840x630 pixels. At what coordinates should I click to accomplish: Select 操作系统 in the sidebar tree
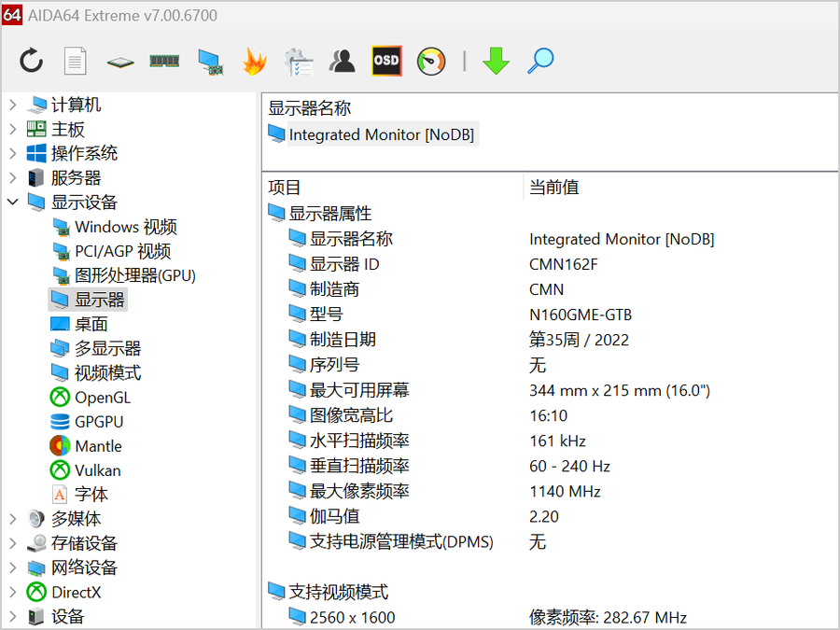[x=84, y=153]
